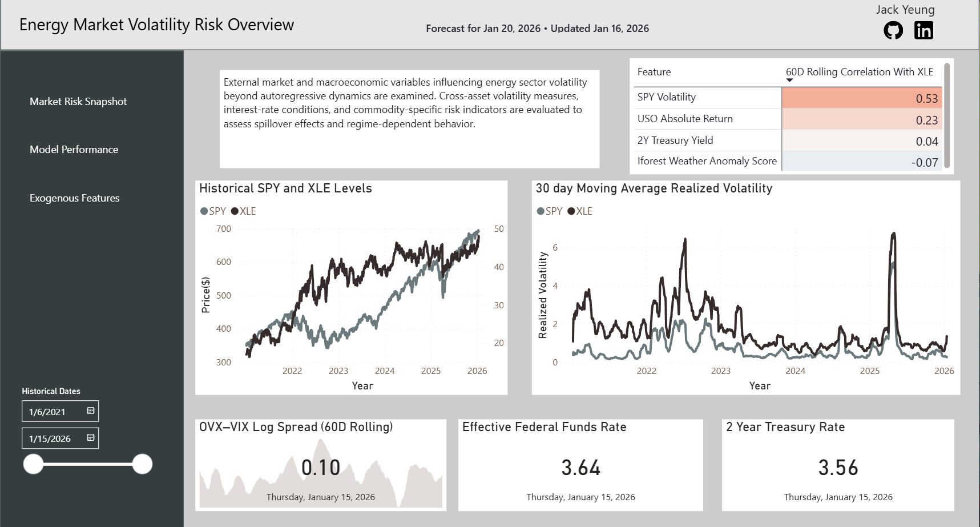Click the Jack Yeung author name

pos(905,10)
